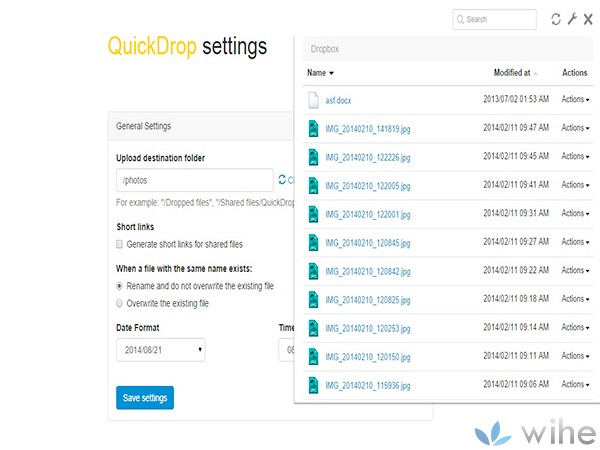Viewport: 600px width, 450px height.
Task: Open Actions menu for IMG_20140210_115936.jpg
Action: point(575,384)
